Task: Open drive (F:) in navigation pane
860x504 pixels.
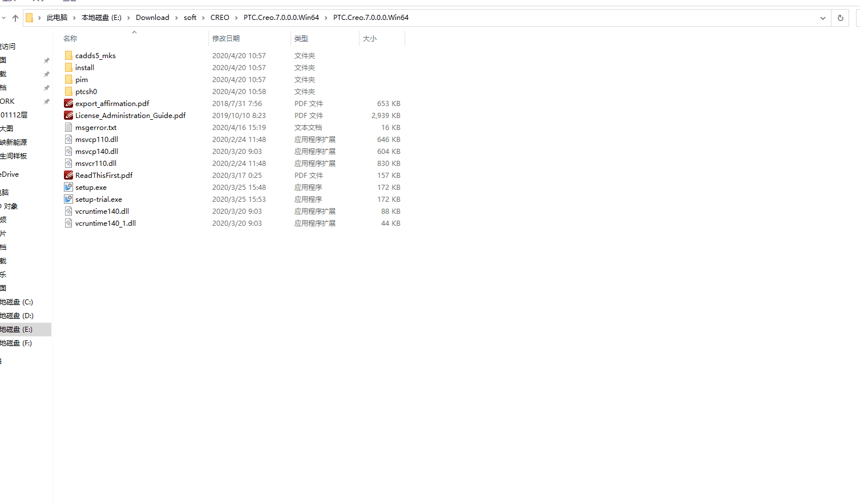Action: [17, 343]
